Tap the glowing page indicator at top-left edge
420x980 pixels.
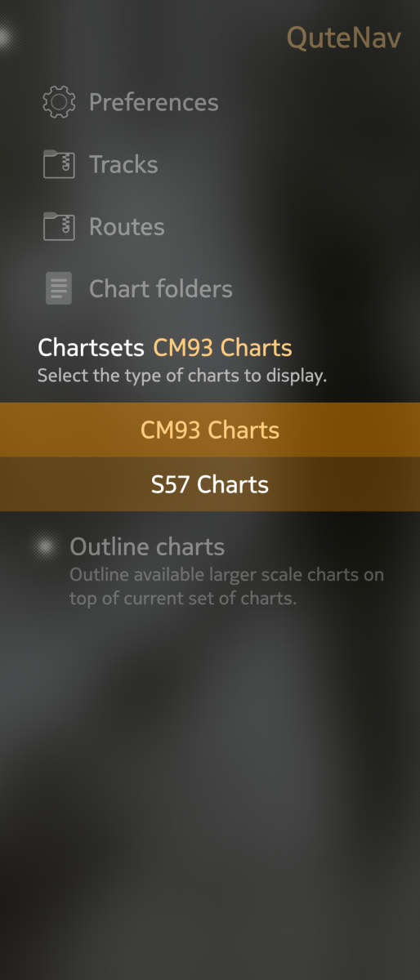tap(5, 37)
